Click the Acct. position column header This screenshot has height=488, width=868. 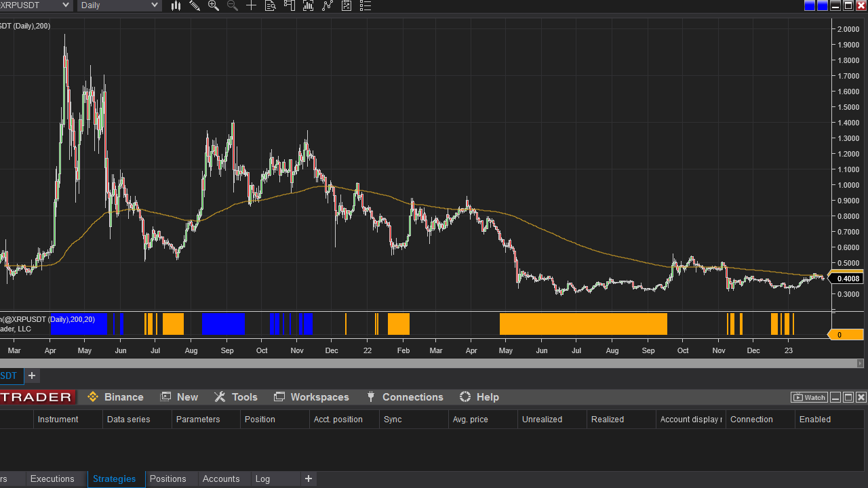click(344, 420)
